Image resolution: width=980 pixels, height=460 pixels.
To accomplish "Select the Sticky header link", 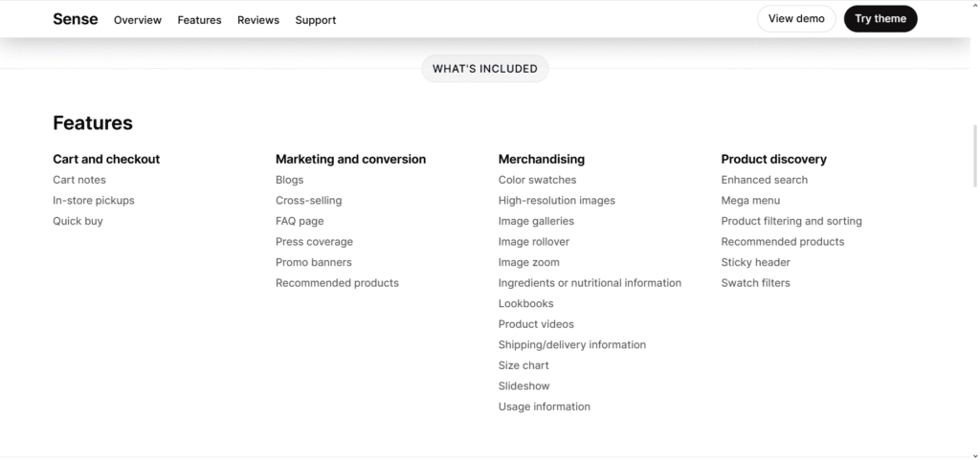I will click(756, 262).
